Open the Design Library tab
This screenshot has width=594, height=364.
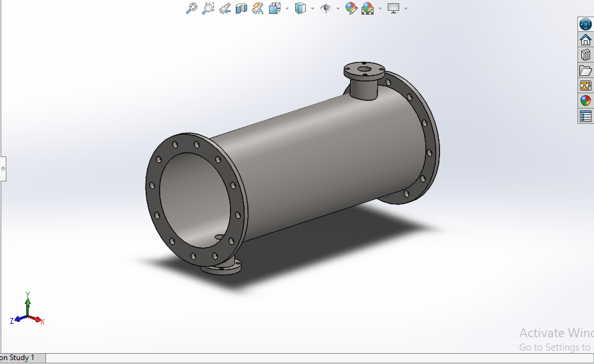click(586, 55)
